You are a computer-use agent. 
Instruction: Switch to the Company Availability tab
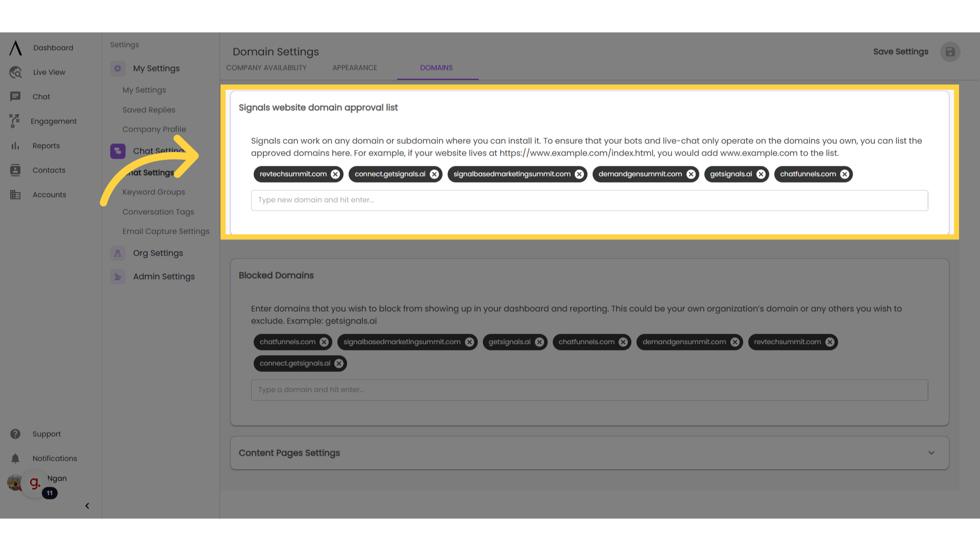266,68
